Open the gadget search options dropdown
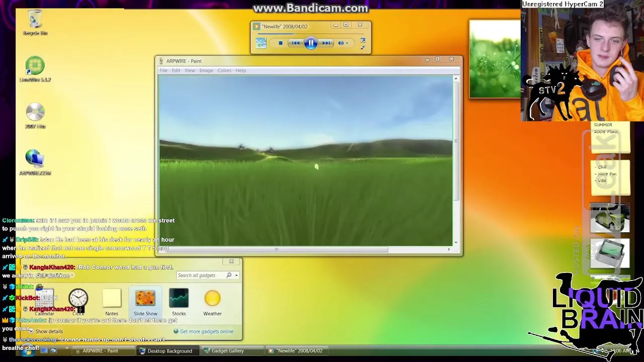The width and height of the screenshot is (644, 362). [x=236, y=276]
